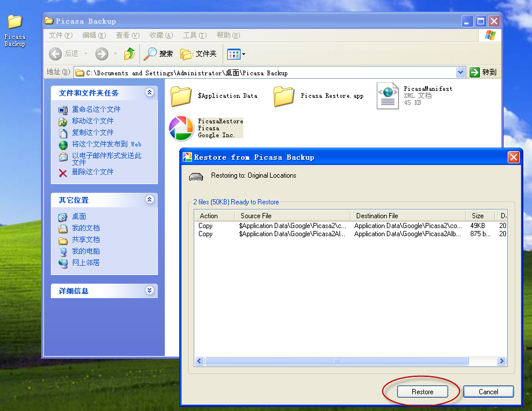The width and height of the screenshot is (532, 411).
Task: Collapse the 文件和文件夹任务 panel
Action: click(x=149, y=93)
